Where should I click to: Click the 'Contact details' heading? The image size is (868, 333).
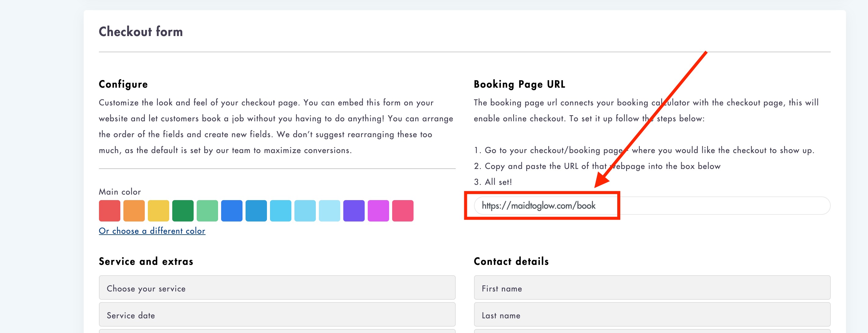511,262
